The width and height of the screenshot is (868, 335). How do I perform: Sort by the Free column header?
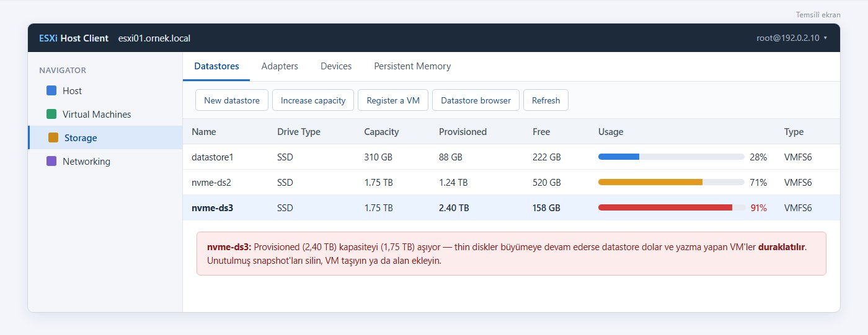pos(541,132)
